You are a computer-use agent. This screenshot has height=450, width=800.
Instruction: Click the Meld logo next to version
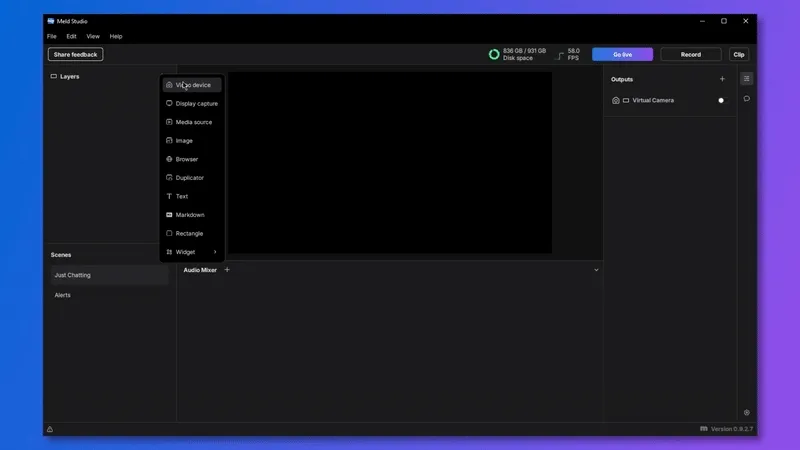tap(704, 429)
